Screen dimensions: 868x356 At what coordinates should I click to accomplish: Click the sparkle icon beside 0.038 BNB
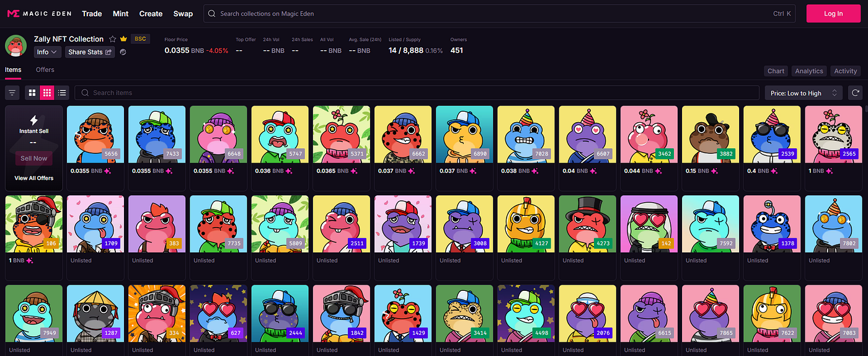click(534, 171)
